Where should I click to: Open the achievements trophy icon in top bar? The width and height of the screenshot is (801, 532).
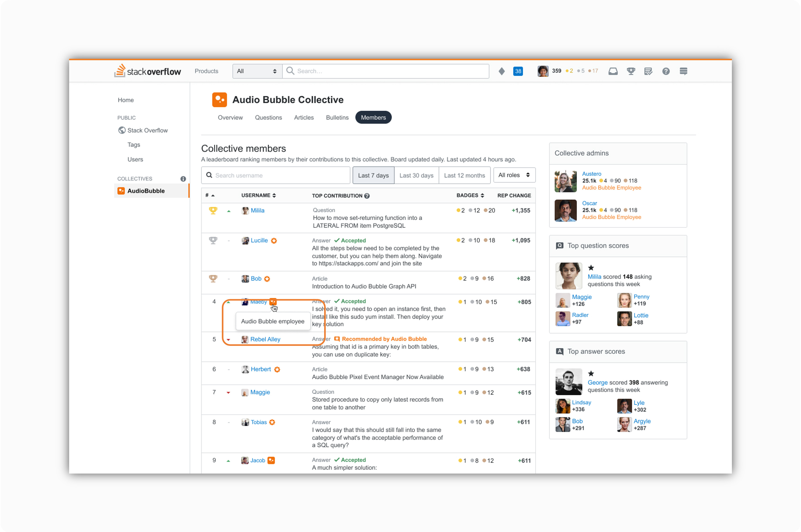click(631, 71)
